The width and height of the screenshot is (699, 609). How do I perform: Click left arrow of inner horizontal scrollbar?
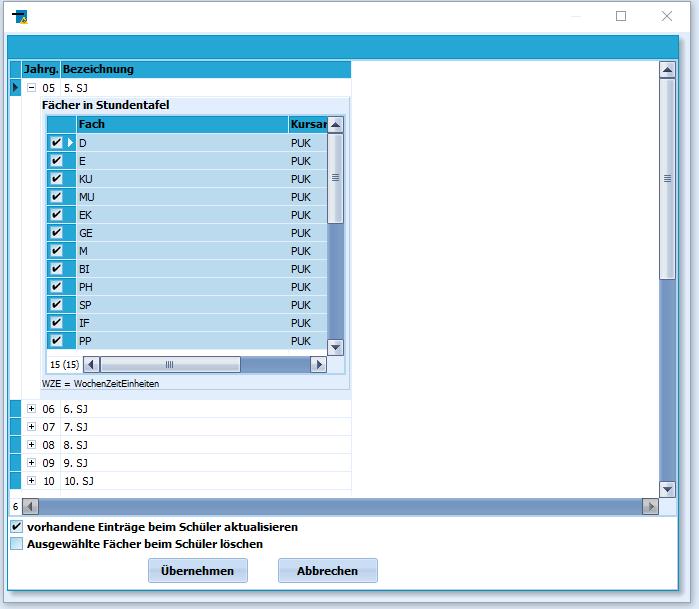pyautogui.click(x=91, y=365)
